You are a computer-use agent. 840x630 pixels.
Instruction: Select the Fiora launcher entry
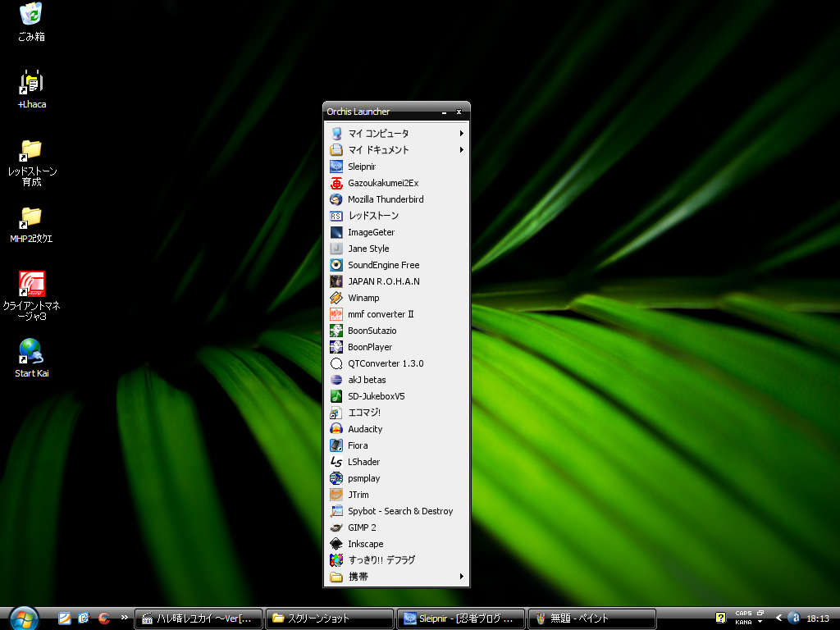click(396, 445)
